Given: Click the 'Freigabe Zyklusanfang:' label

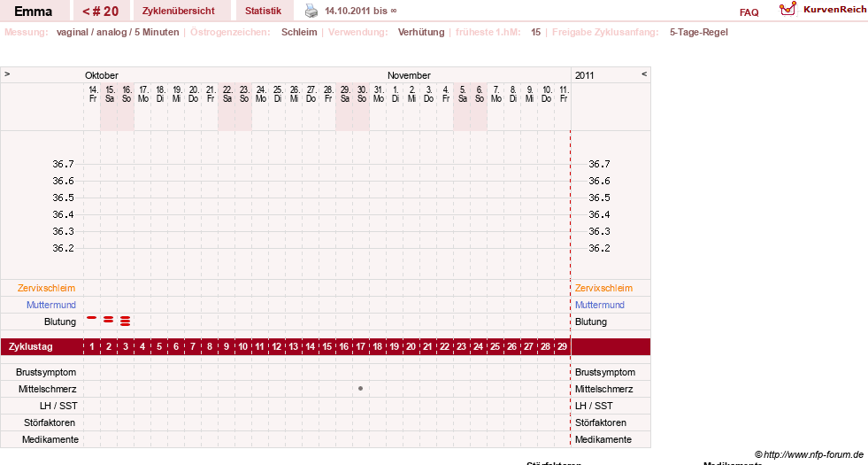Looking at the screenshot, I should tap(605, 32).
